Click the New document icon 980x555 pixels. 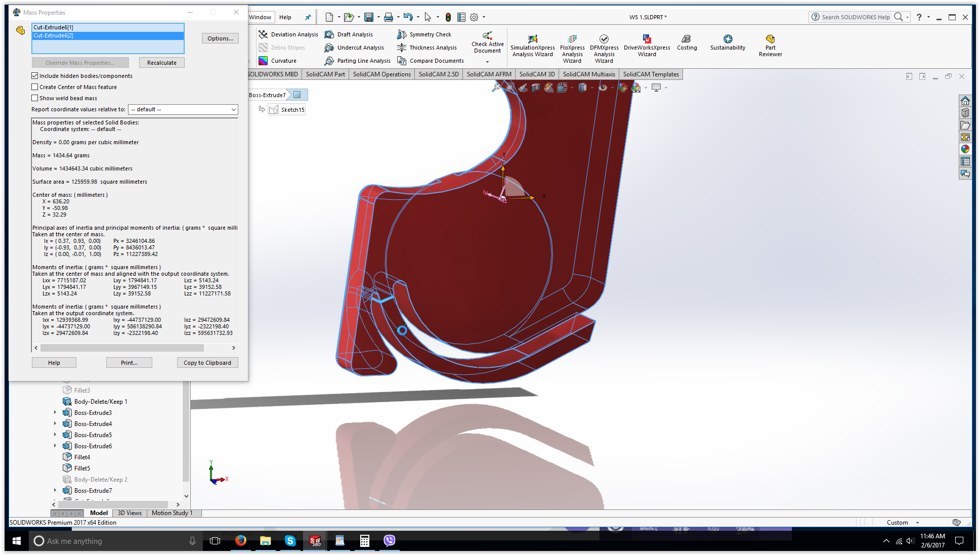coord(329,17)
